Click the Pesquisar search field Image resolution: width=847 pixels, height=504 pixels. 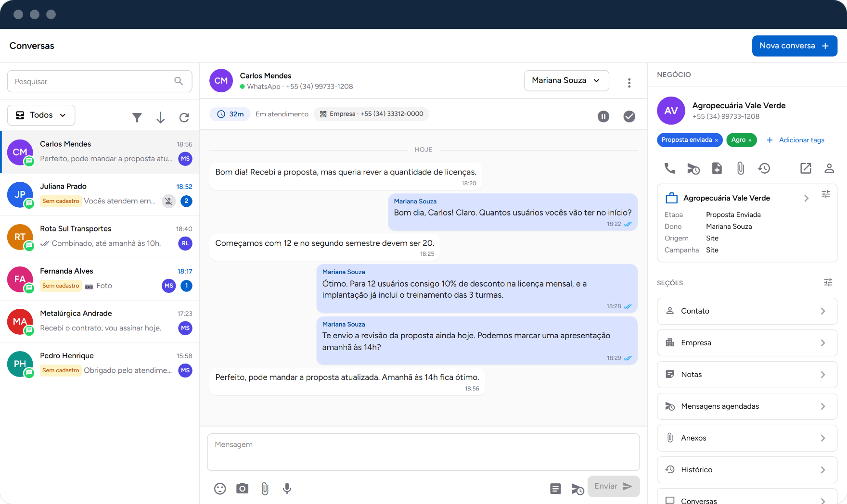pyautogui.click(x=100, y=81)
